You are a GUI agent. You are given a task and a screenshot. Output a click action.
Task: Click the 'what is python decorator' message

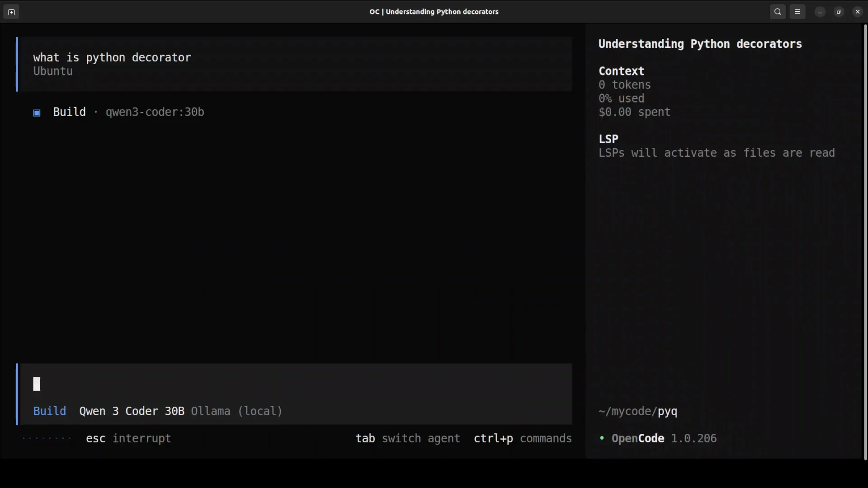click(112, 58)
